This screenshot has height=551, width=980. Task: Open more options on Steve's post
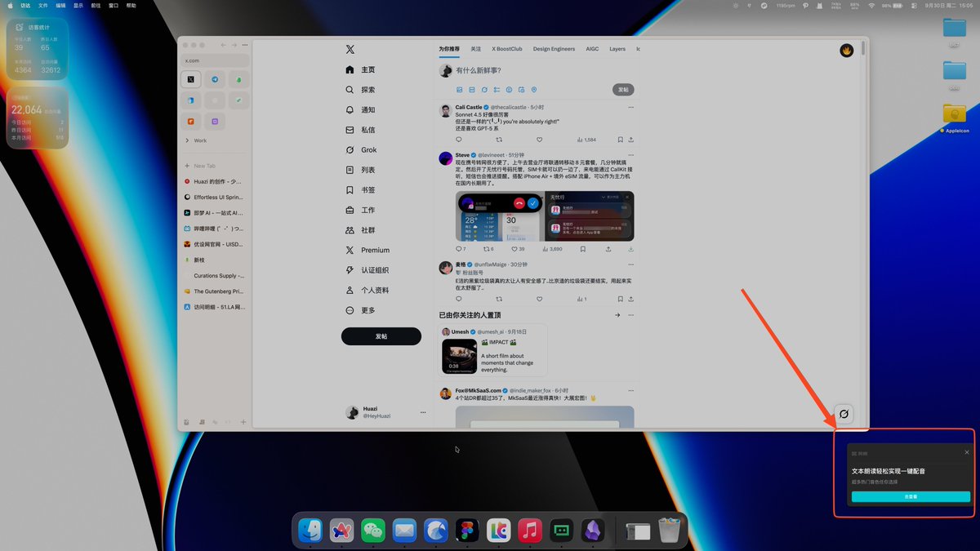click(630, 154)
